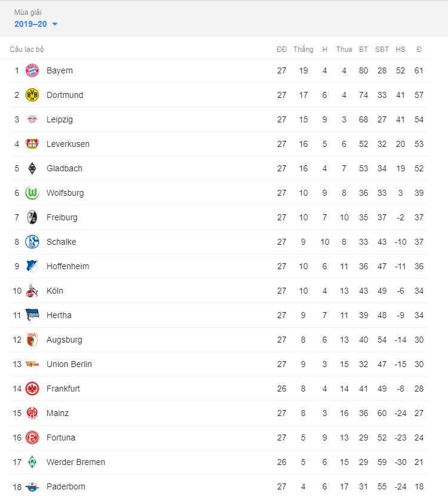Click the Bayern club logo
The width and height of the screenshot is (448, 496).
point(32,70)
